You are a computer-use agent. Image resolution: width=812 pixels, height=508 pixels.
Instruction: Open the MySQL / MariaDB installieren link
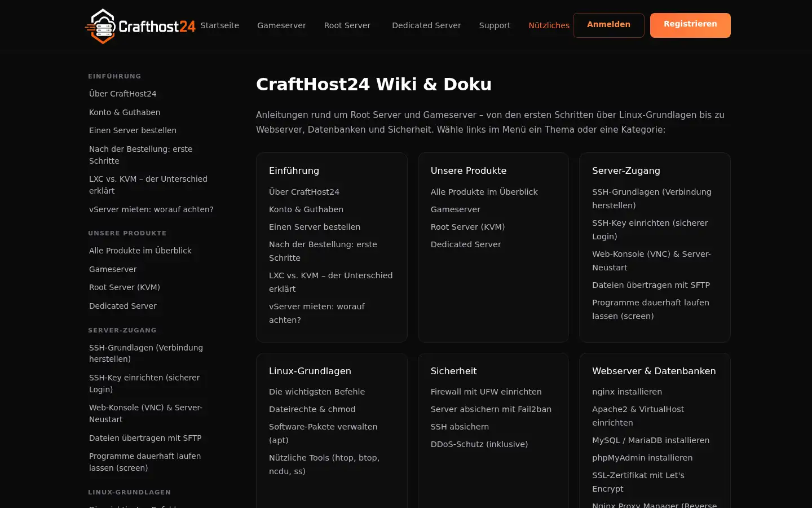coord(651,440)
